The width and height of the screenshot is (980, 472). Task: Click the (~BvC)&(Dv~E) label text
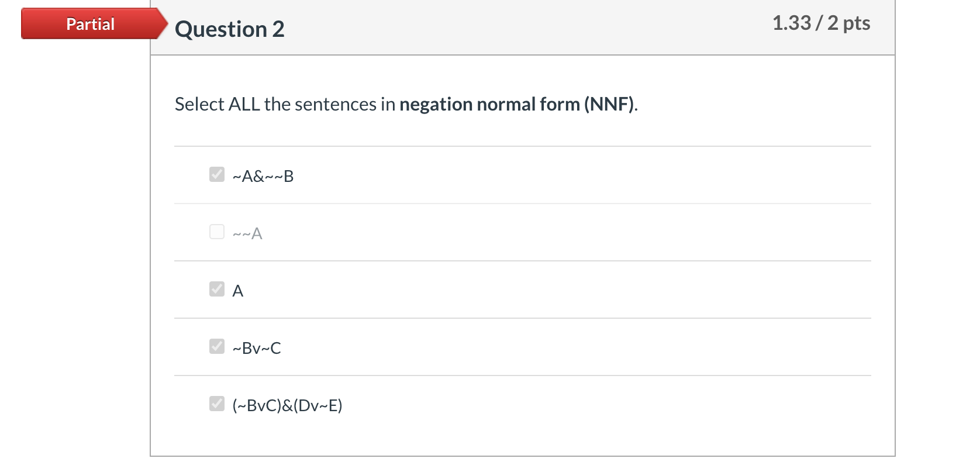(287, 405)
